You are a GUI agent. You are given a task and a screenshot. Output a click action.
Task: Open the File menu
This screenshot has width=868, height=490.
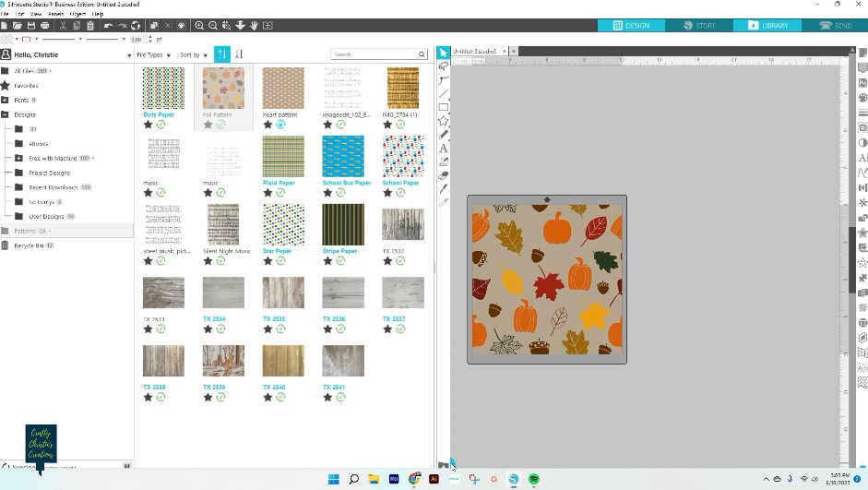tap(5, 14)
